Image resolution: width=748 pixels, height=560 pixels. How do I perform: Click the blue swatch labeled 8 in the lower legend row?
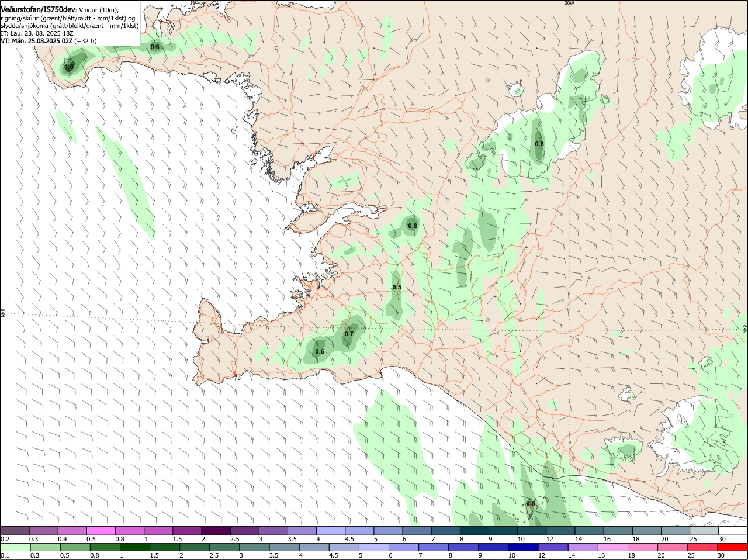[x=463, y=547]
